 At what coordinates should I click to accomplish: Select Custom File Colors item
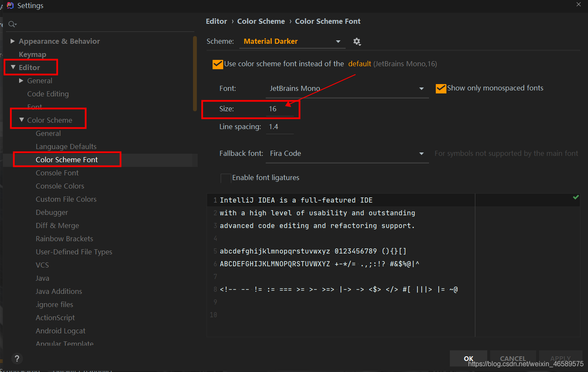[x=66, y=199]
